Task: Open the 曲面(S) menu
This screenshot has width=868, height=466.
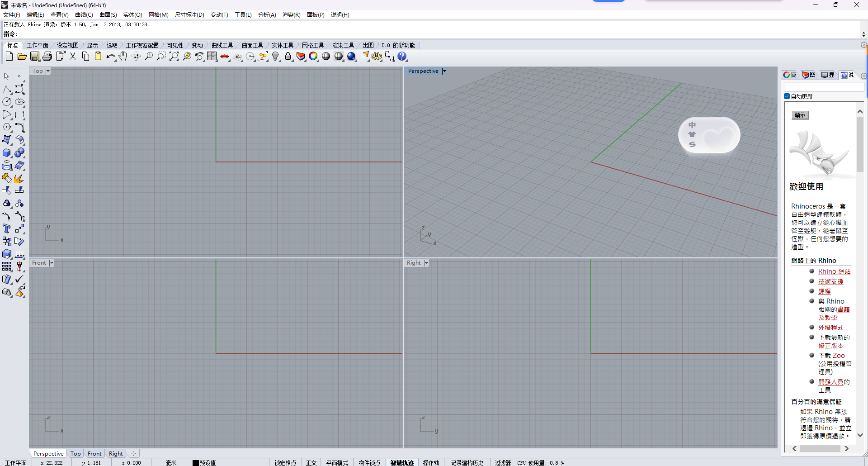Action: click(x=108, y=15)
